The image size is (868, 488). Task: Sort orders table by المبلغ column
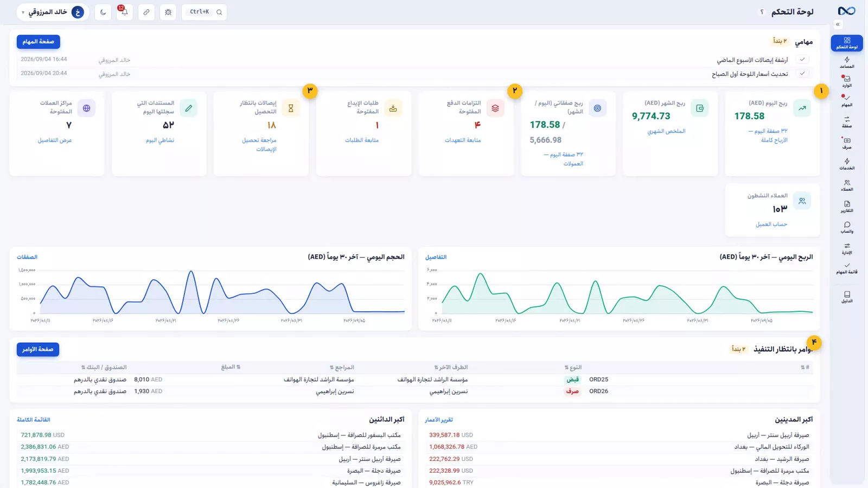point(231,368)
